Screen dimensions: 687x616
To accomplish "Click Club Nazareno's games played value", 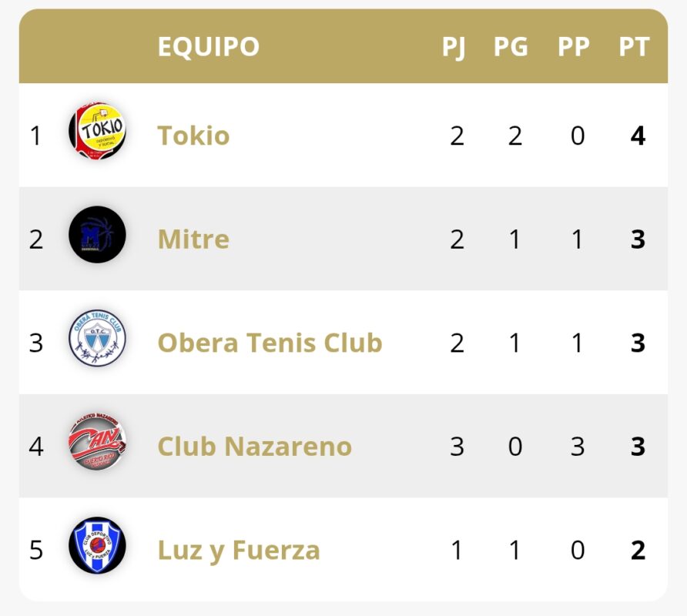I will 457,447.
